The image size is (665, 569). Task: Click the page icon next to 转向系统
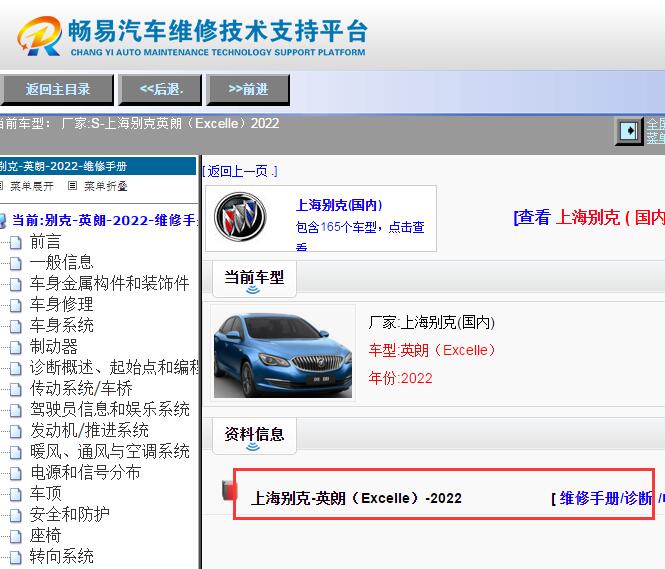coord(16,558)
